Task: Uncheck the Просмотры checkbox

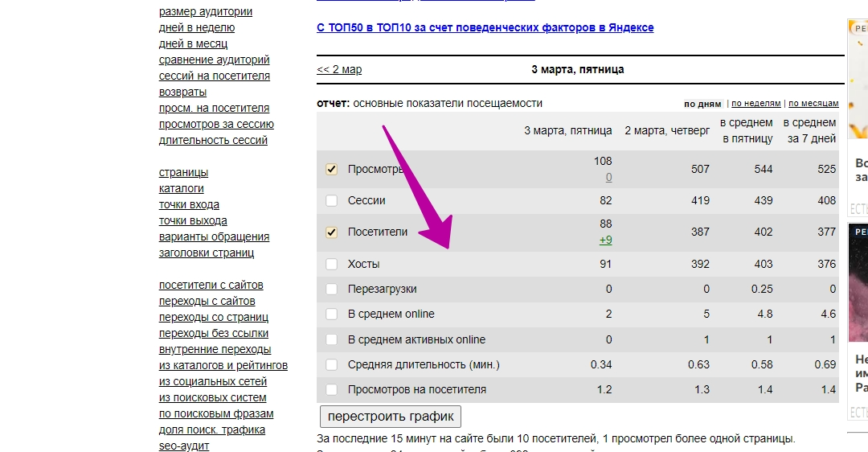Action: click(x=332, y=169)
